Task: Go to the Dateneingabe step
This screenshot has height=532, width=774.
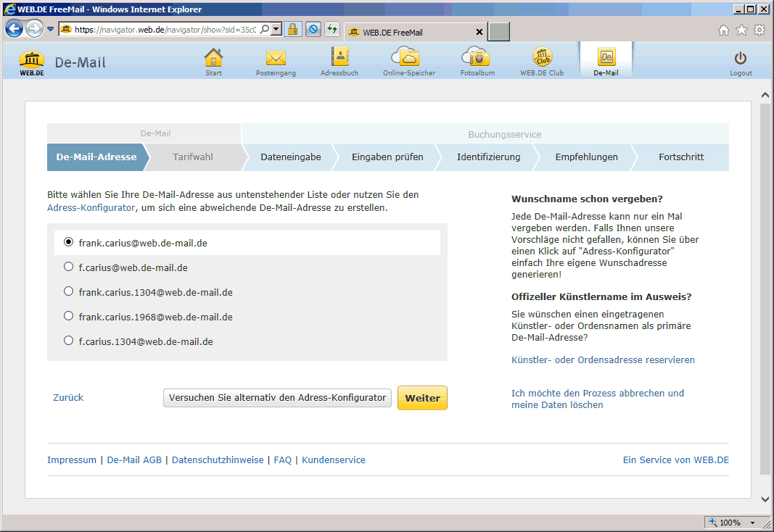Action: pos(291,157)
